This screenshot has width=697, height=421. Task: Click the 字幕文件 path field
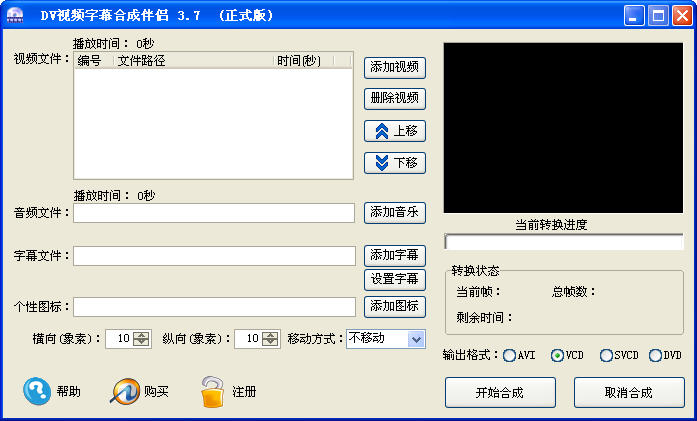(214, 256)
